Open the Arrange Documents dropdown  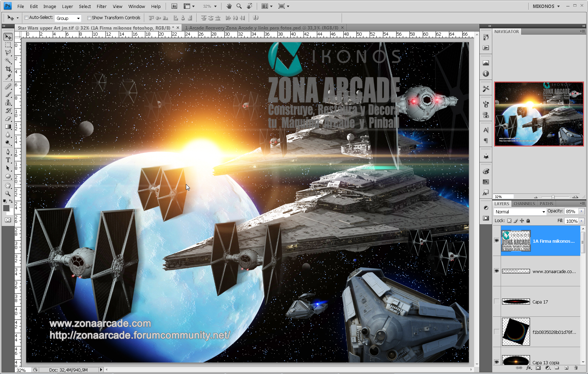[x=267, y=6]
